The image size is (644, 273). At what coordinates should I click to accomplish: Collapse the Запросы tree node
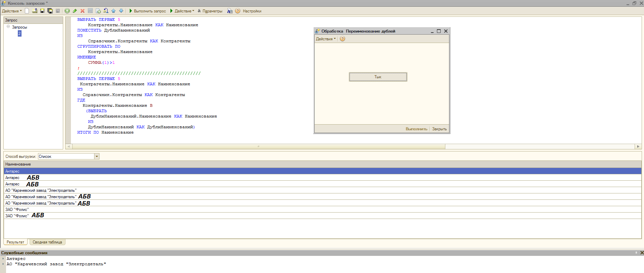(x=8, y=27)
